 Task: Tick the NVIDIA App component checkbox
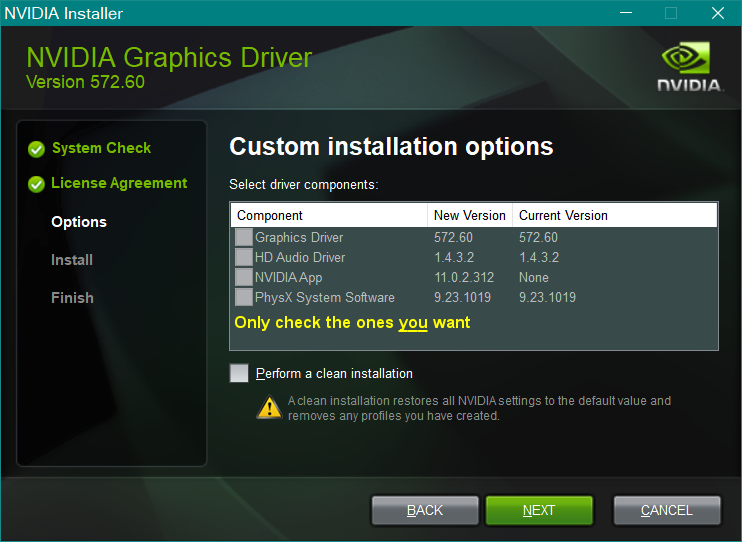244,278
